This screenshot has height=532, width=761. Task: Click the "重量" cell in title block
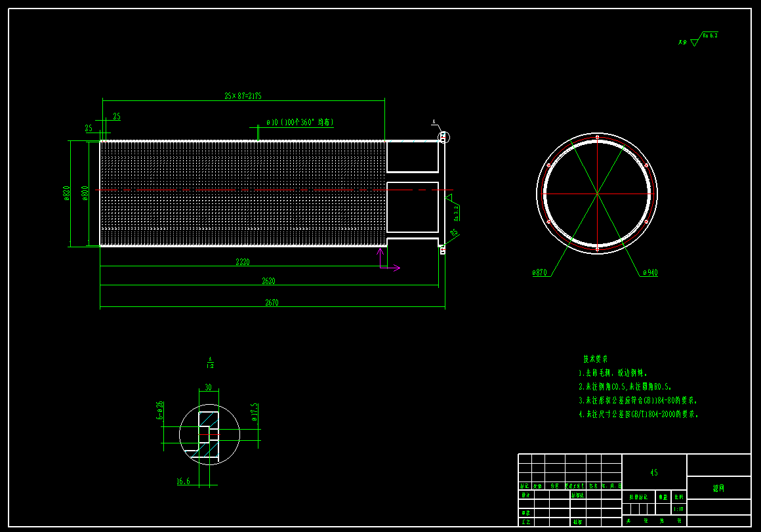point(663,497)
